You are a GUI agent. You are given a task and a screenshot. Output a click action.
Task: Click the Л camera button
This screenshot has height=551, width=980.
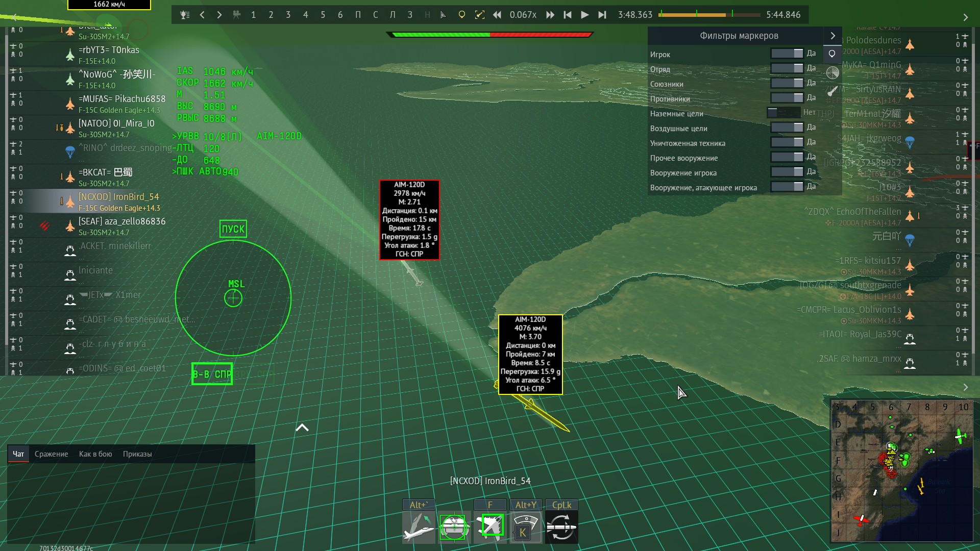point(393,15)
